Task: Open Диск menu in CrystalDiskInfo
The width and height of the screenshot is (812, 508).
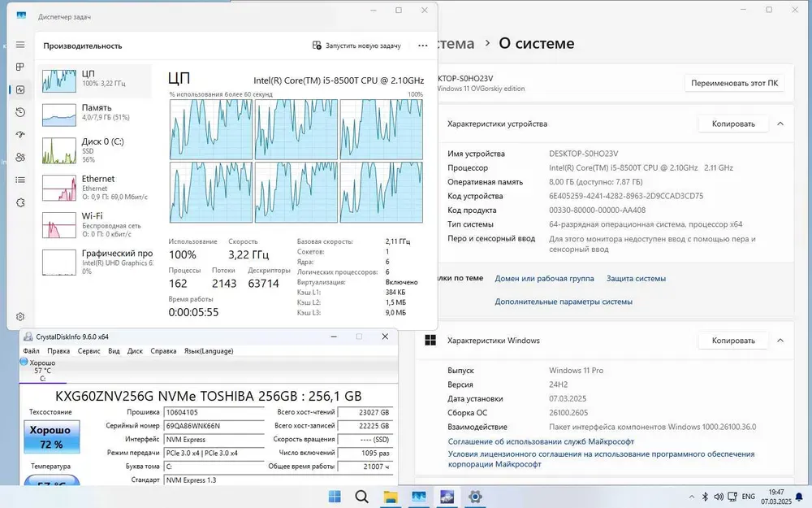Action: pyautogui.click(x=135, y=351)
